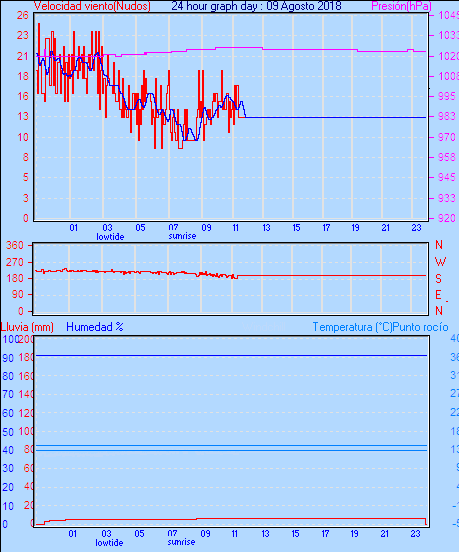Click the 360 degree label on the direction axis
Image resolution: width=459 pixels, height=552 pixels.
(15, 245)
